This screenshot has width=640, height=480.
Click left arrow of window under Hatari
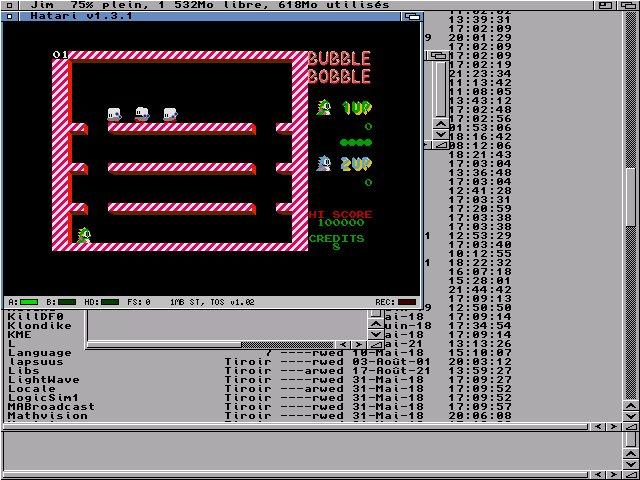tap(343, 345)
